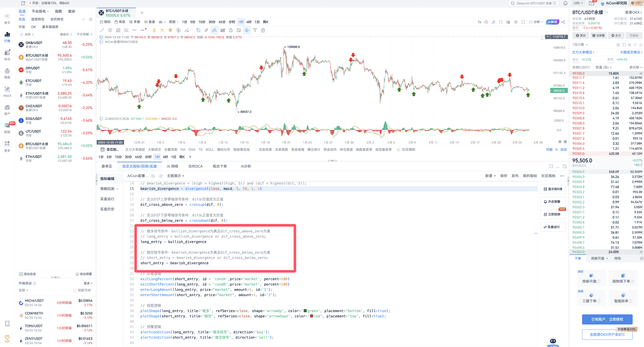Select OP/USDT row in watchlist
The width and height of the screenshot is (644, 347).
56,70
